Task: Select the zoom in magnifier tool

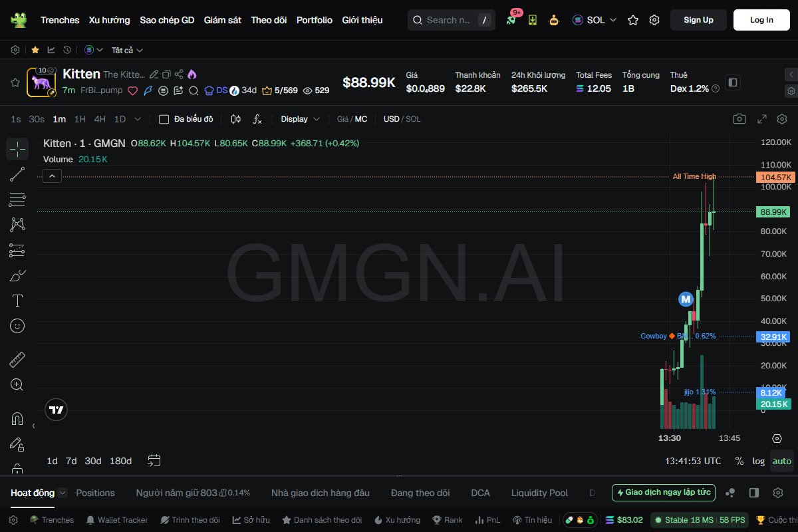Action: (17, 385)
